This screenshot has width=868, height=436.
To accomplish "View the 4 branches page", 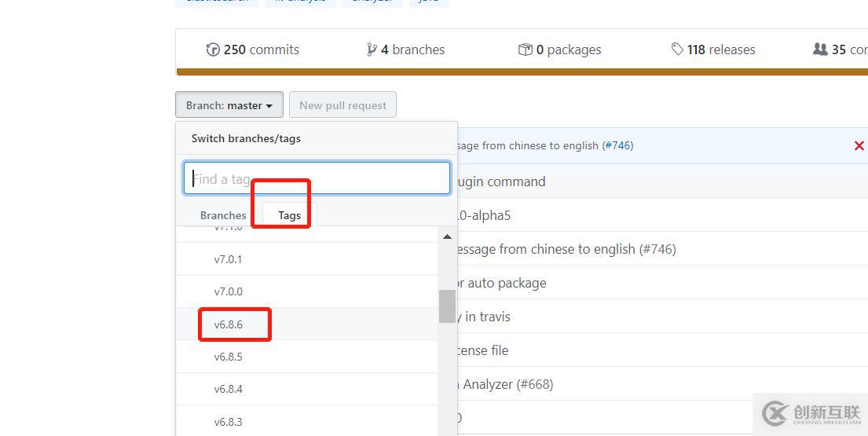I will coord(406,49).
